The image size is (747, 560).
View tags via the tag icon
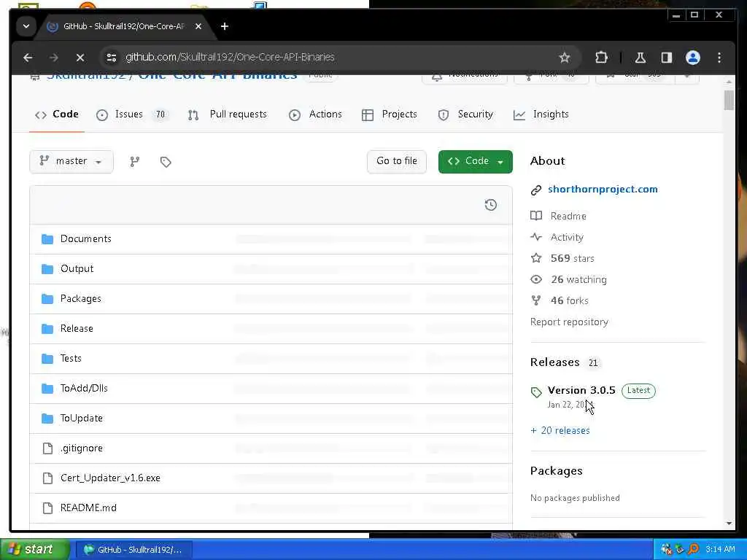tap(166, 162)
